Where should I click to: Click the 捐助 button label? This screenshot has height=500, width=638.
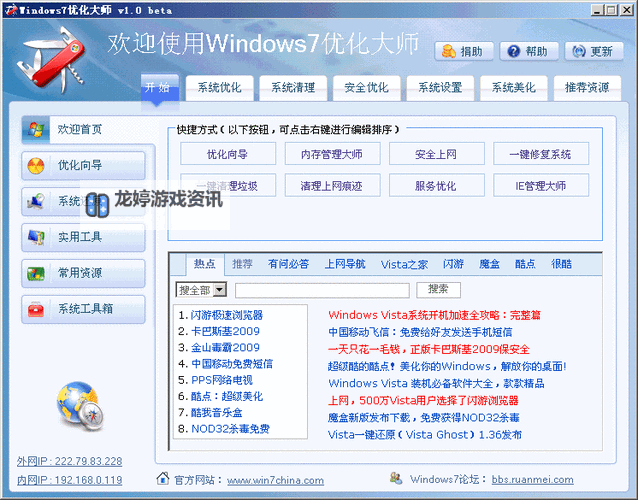coord(471,52)
